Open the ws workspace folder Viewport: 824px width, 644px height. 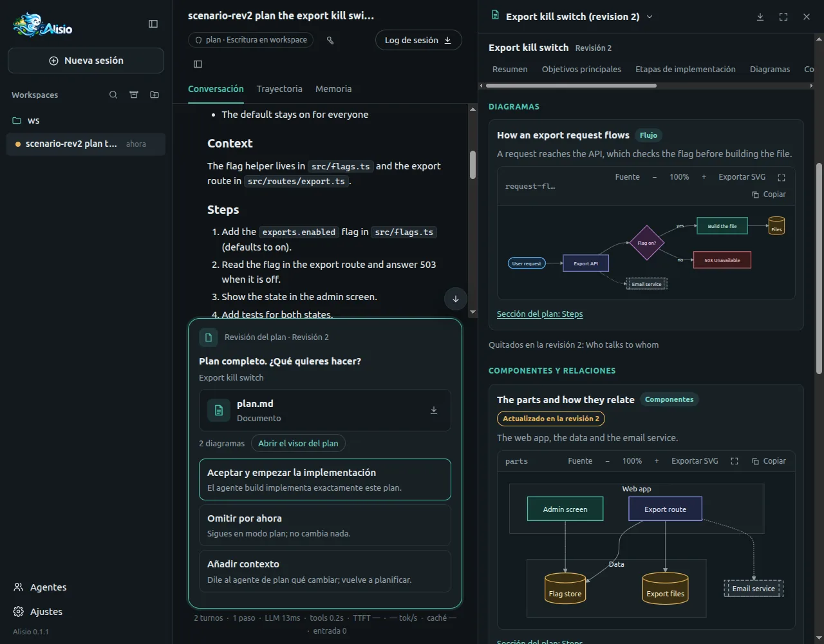86,120
